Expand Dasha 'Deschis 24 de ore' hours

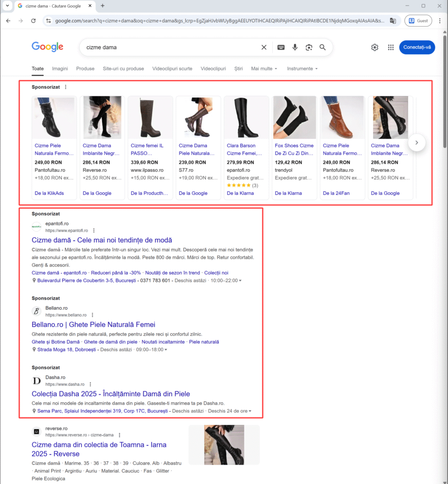230,411
